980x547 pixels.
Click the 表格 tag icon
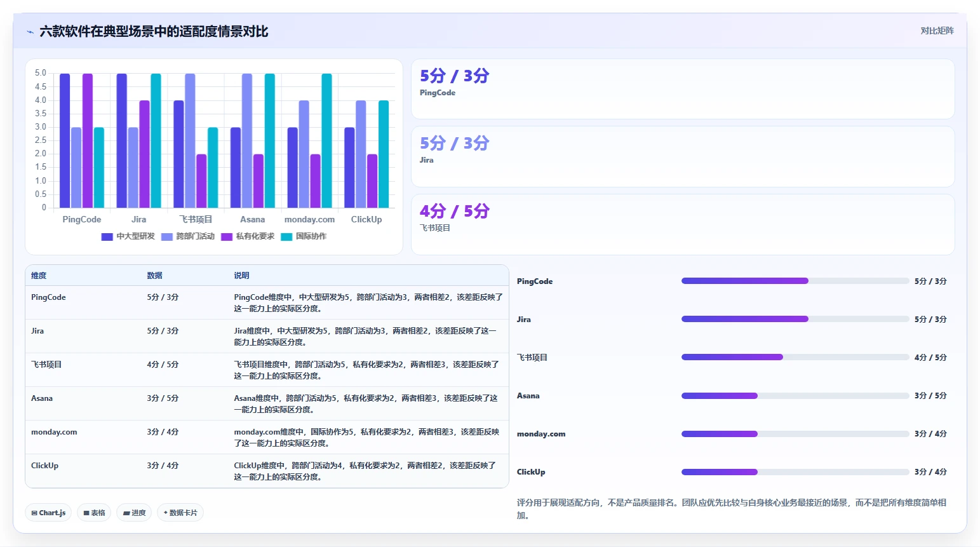point(86,513)
